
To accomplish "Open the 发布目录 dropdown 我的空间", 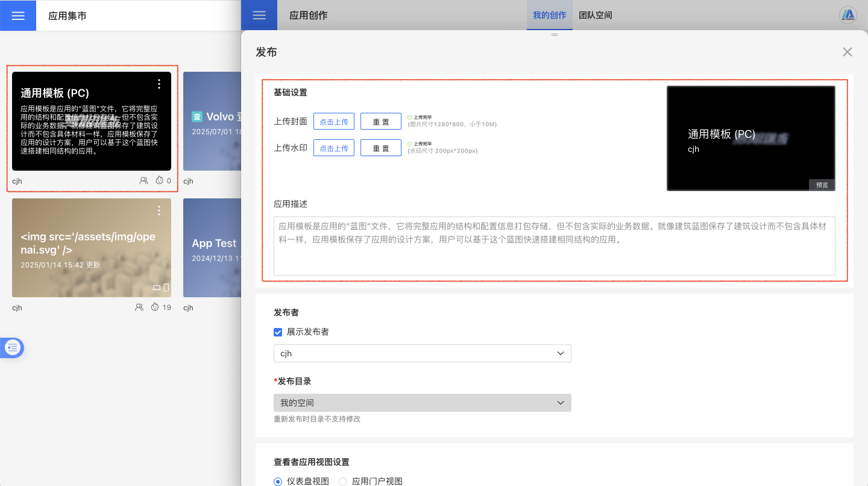I will coord(422,403).
